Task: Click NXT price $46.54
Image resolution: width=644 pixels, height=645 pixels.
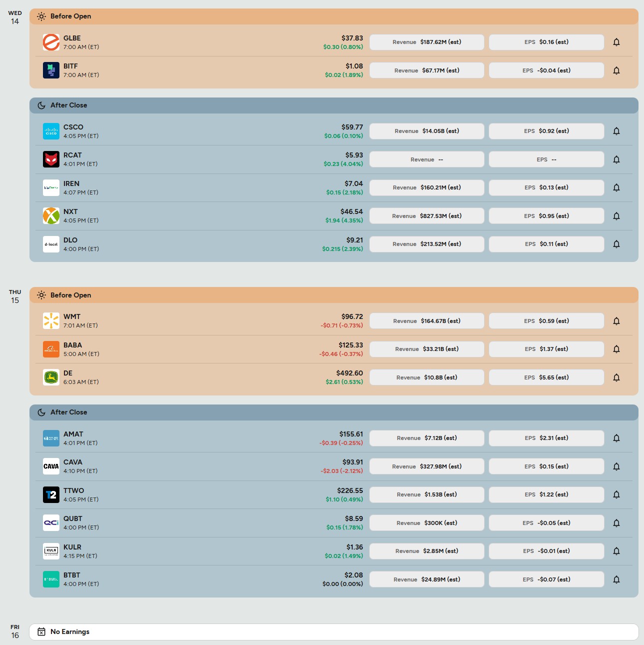Action: click(352, 211)
